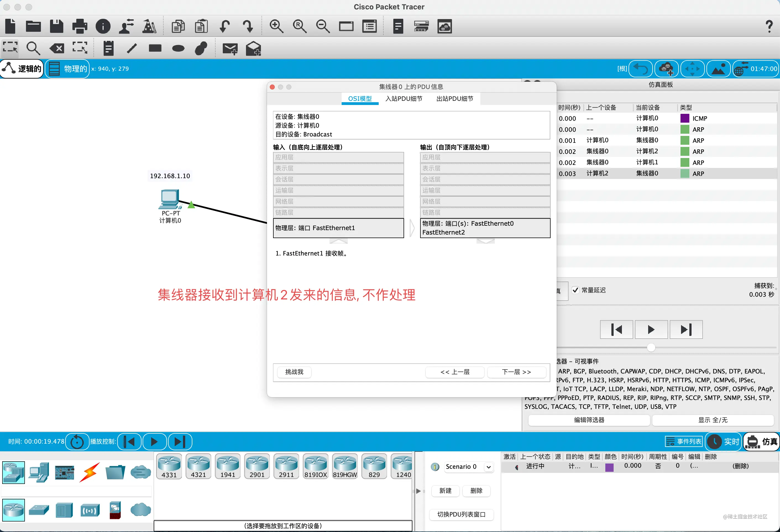This screenshot has width=780, height=532.
Task: Open a file using the folder icon
Action: click(33, 26)
